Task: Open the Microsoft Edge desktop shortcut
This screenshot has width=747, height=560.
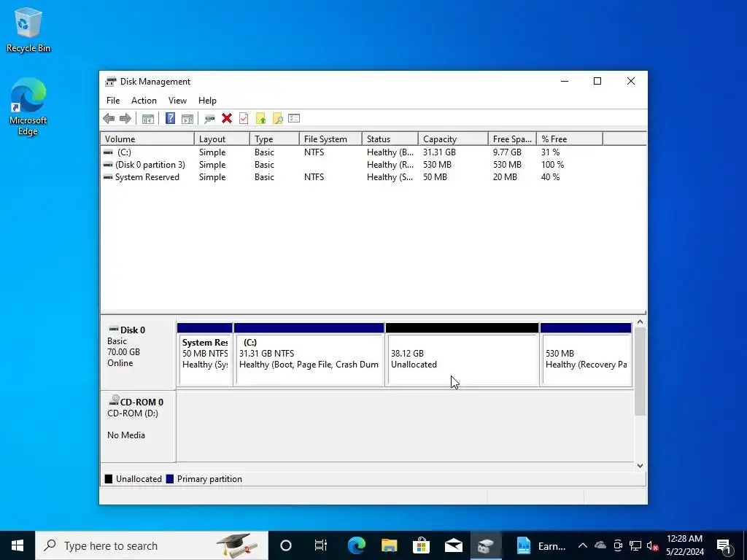Action: (x=28, y=106)
